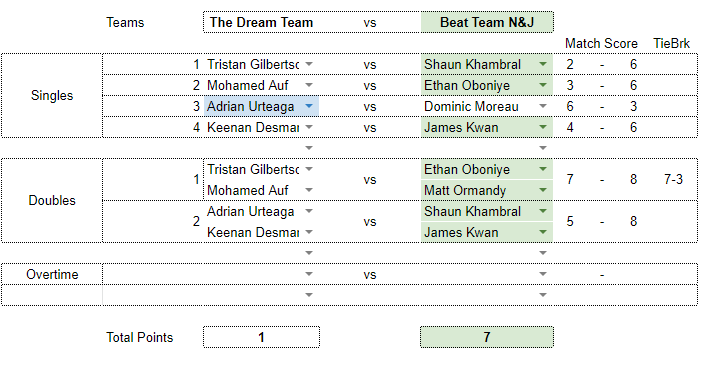Image resolution: width=720 pixels, height=367 pixels.
Task: Click Dream Team total points cell
Action: point(261,338)
